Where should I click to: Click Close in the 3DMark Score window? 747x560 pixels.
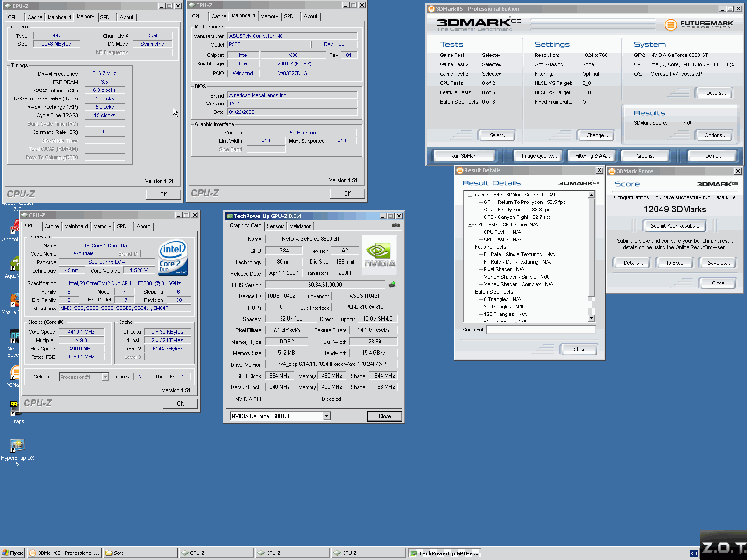(x=718, y=283)
